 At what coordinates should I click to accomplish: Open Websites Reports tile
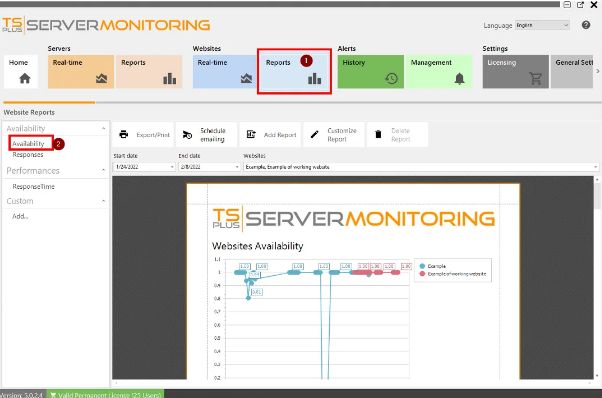pos(294,72)
